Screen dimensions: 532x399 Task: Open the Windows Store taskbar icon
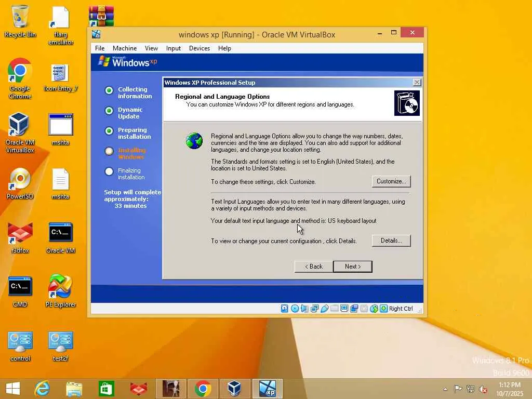[x=106, y=389]
